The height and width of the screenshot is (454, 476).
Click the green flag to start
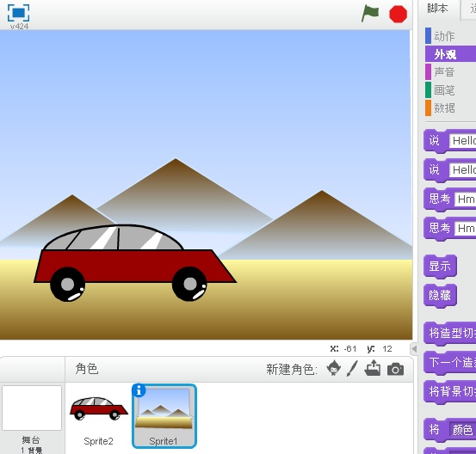[x=370, y=14]
